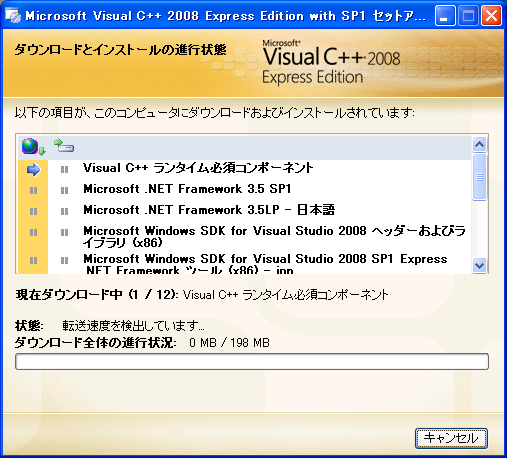Click the 0 MB / 198 MB progress value
508x458 pixels.
click(229, 343)
